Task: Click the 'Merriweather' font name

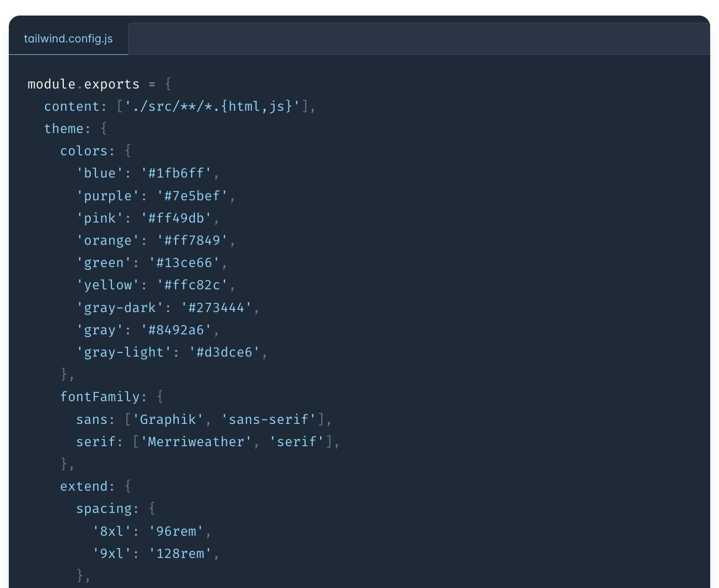Action: point(196,442)
